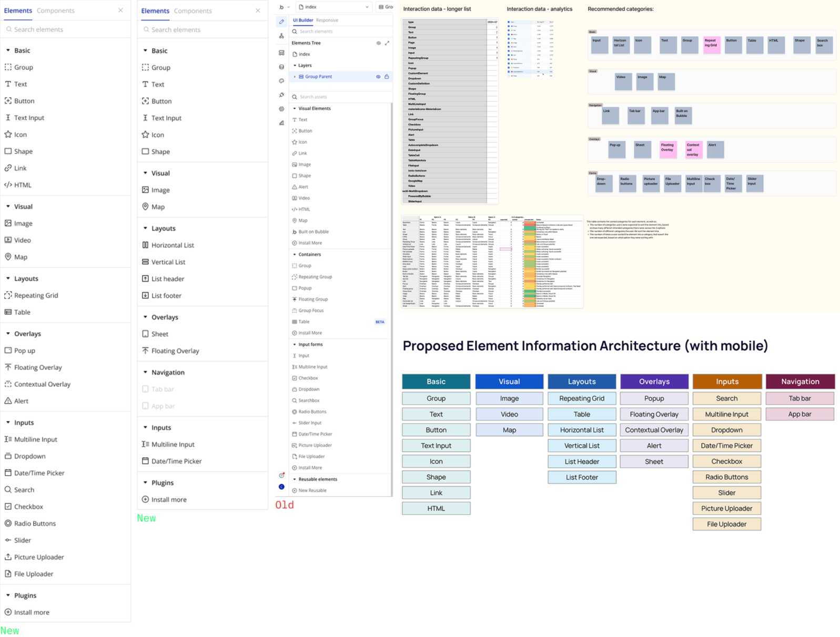The image size is (840, 637).
Task: Click the Contextual Overlay box under Overlays column
Action: tap(654, 430)
